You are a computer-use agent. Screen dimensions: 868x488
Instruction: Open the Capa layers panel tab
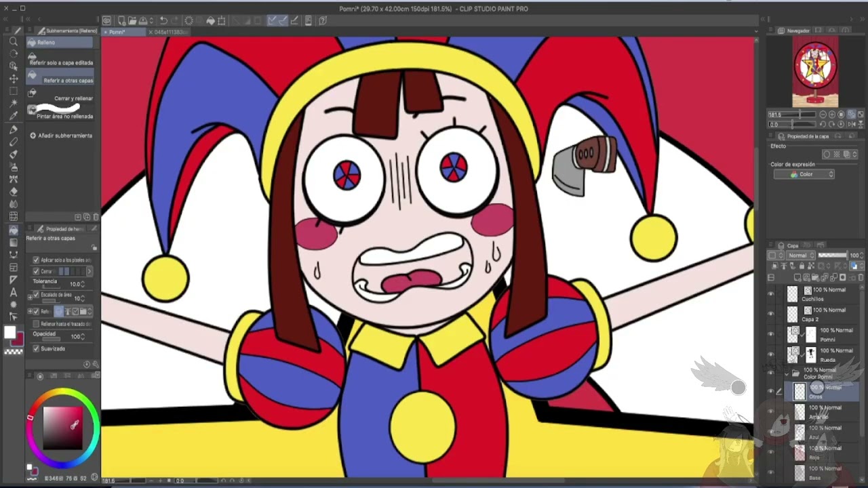[789, 245]
